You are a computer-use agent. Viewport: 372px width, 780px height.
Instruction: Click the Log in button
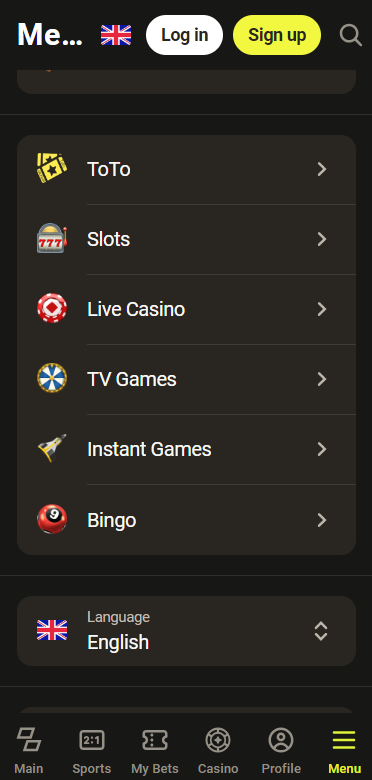[185, 35]
